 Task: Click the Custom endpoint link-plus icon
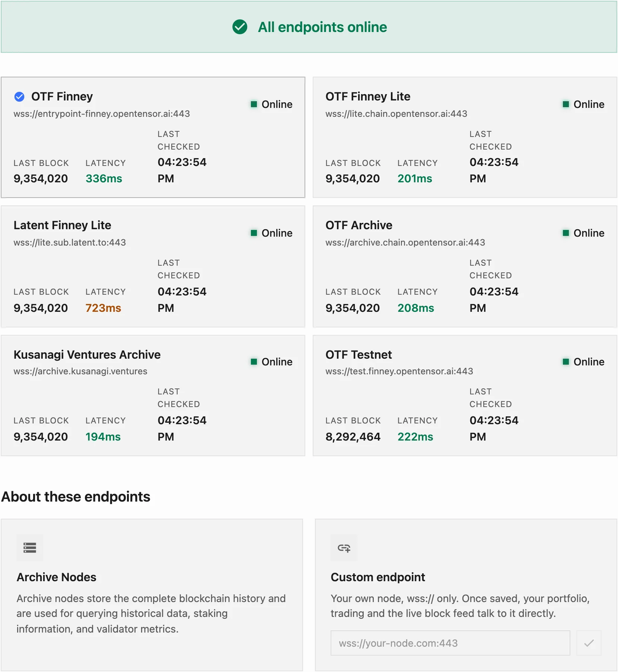point(344,548)
